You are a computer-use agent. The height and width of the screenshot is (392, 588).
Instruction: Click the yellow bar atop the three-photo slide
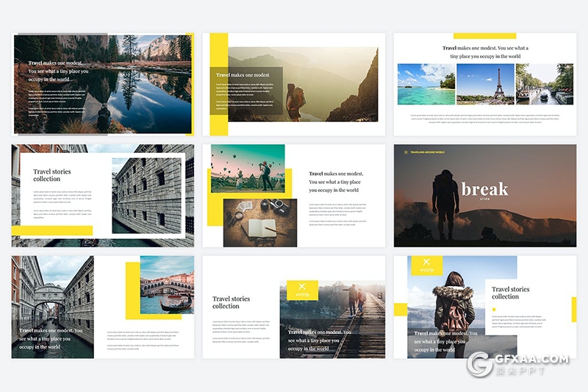point(484,36)
